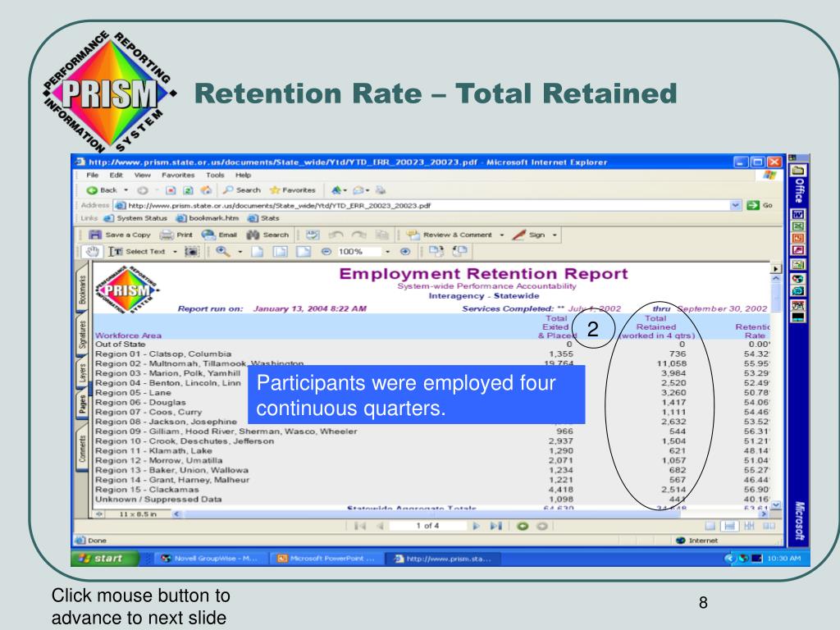The height and width of the screenshot is (630, 840).
Task: Open the Back button history dropdown arrow
Action: point(126,190)
